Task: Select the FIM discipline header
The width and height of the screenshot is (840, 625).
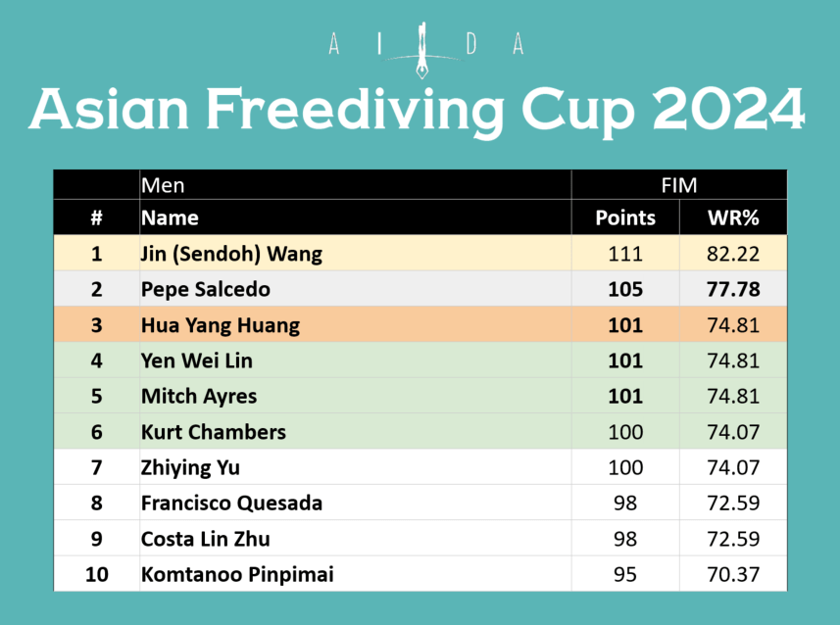Action: (678, 185)
